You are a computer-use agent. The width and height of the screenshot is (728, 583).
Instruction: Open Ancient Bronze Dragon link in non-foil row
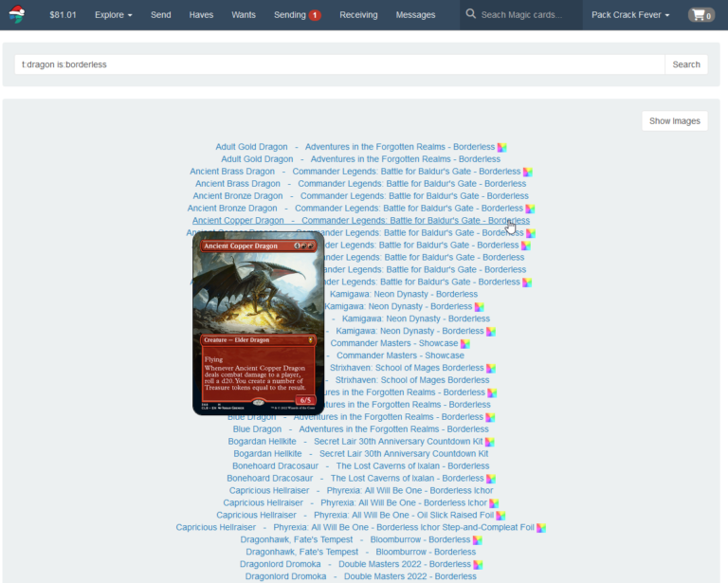(x=238, y=196)
